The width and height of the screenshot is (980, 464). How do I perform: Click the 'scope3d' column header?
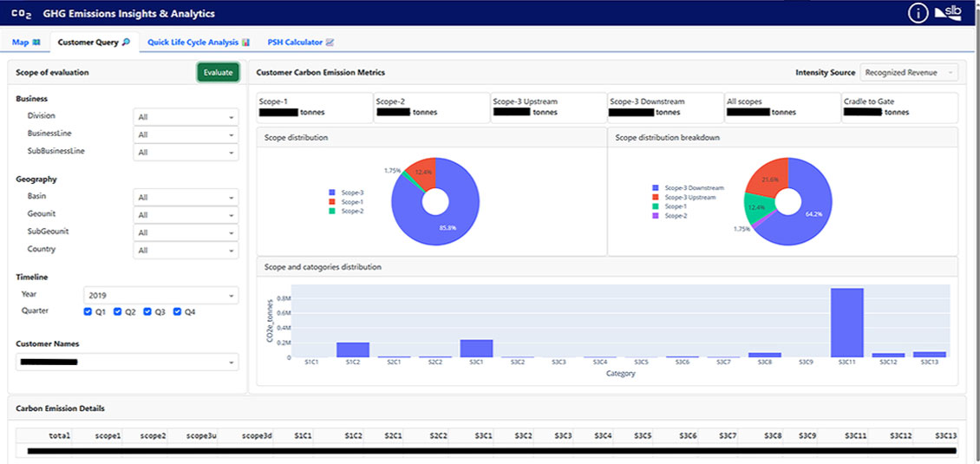tap(256, 435)
